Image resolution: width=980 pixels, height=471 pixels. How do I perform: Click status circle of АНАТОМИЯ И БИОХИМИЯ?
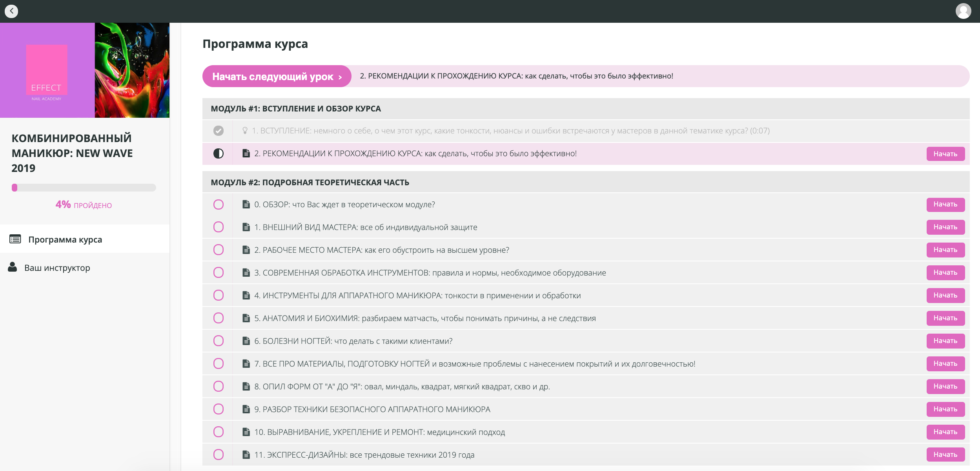tap(219, 318)
